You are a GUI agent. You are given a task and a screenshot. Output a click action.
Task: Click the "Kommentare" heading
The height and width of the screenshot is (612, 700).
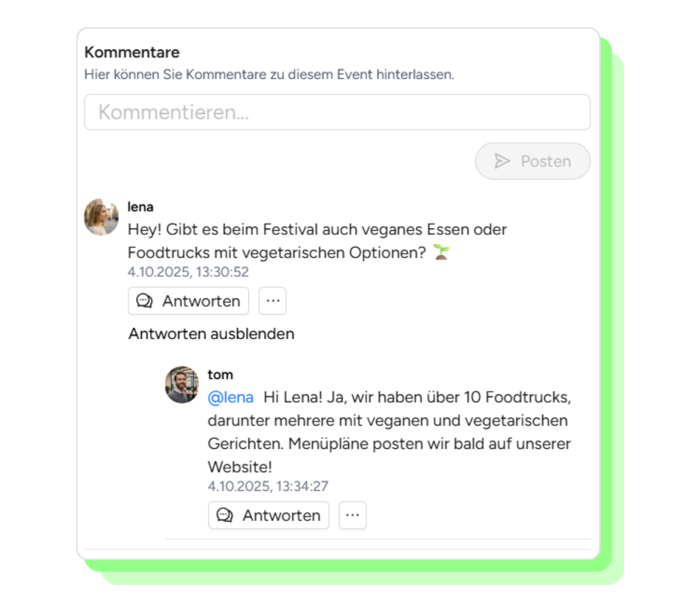pos(132,52)
